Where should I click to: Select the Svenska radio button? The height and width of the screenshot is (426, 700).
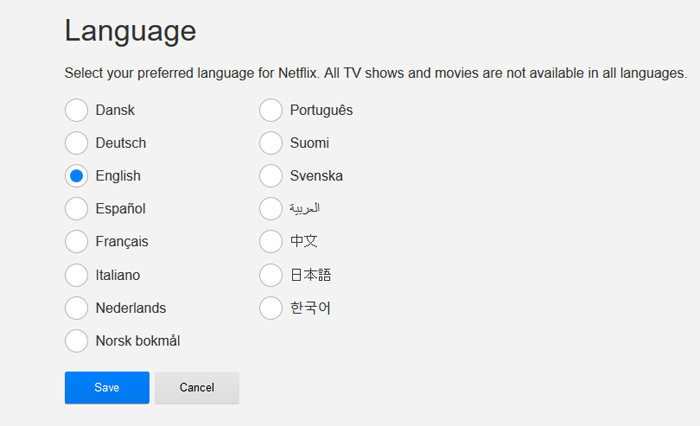(271, 176)
